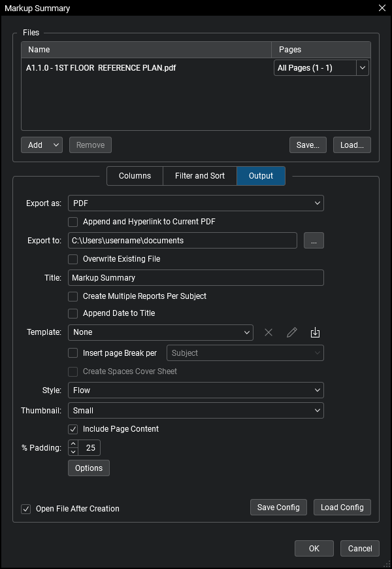Close the Markup Summary dialog
Viewport: 392px width, 569px height.
(382, 8)
